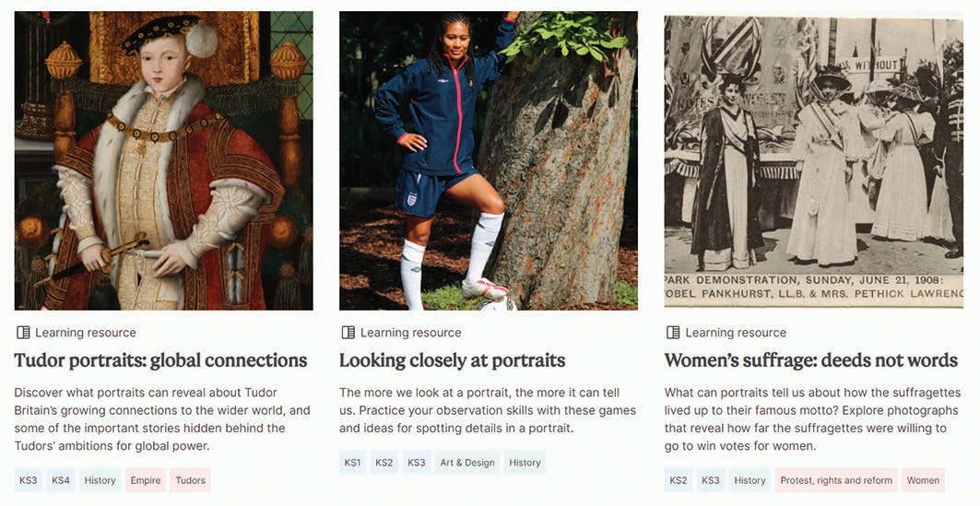Open the Looking closely at portraits title
The height and width of the screenshot is (506, 980).
point(452,360)
